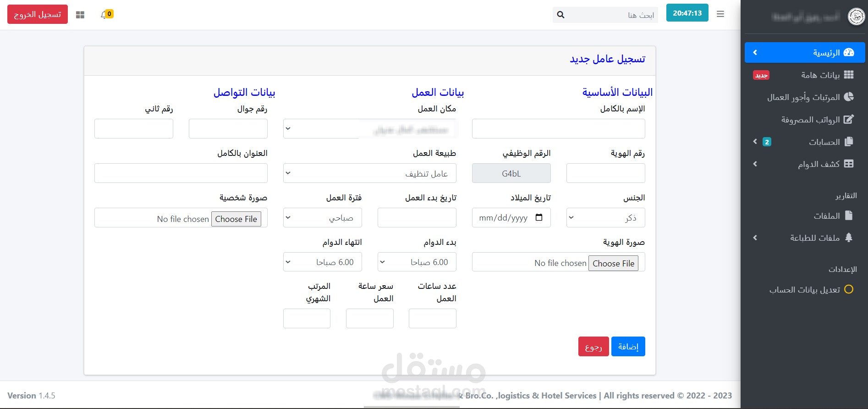Click the count badge 2 on الحسابات
This screenshot has width=868, height=409.
(767, 142)
